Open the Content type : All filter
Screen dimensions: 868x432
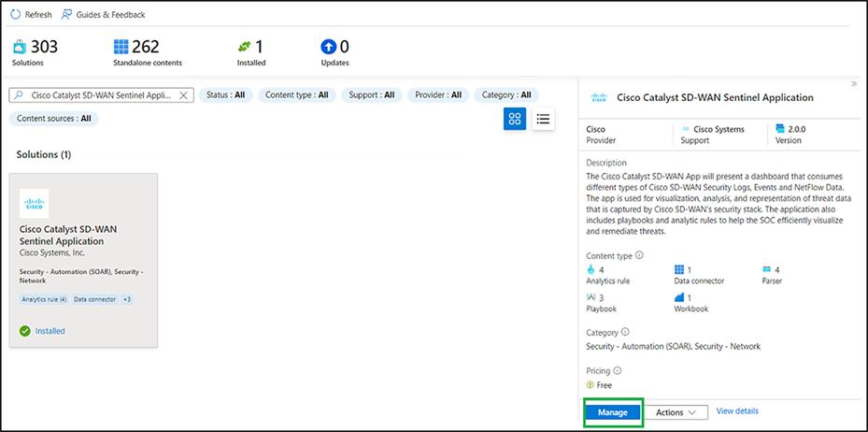click(x=297, y=94)
